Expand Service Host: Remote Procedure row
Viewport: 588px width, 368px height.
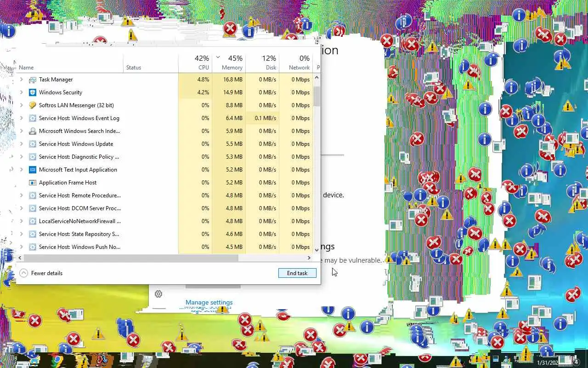tap(21, 195)
